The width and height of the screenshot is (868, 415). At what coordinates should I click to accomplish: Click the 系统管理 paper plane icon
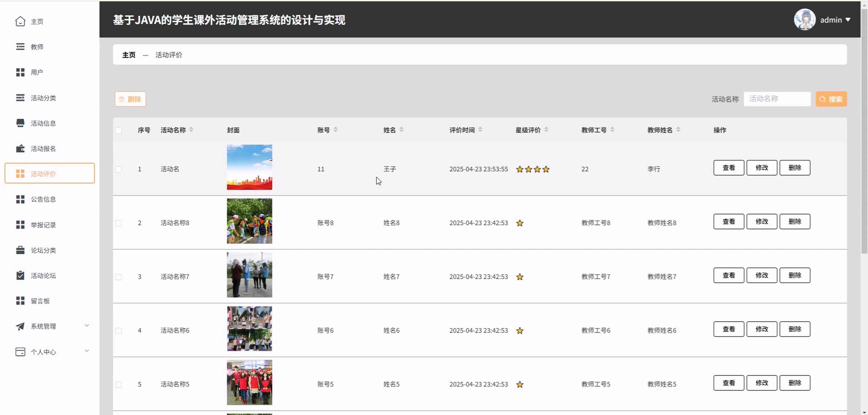pyautogui.click(x=20, y=326)
